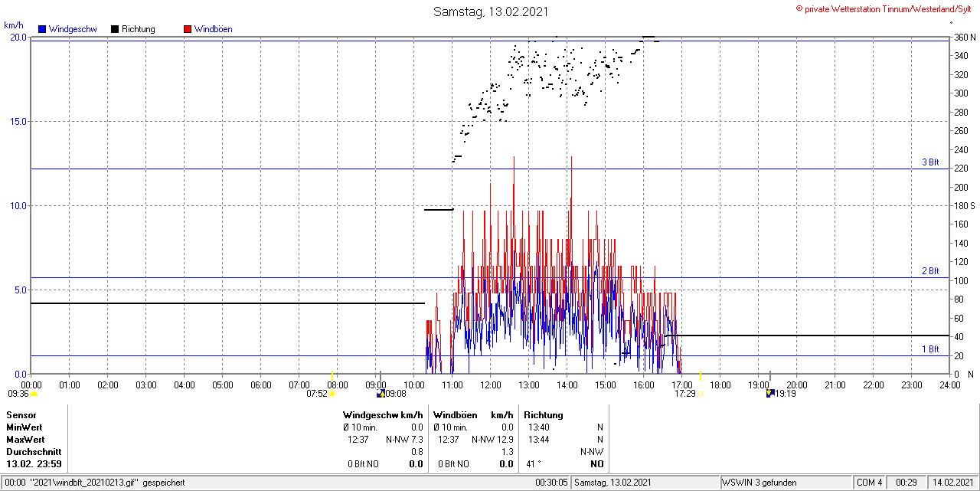This screenshot has width=980, height=491.
Task: Click the blue Windgeschw legend swatch
Action: click(42, 29)
